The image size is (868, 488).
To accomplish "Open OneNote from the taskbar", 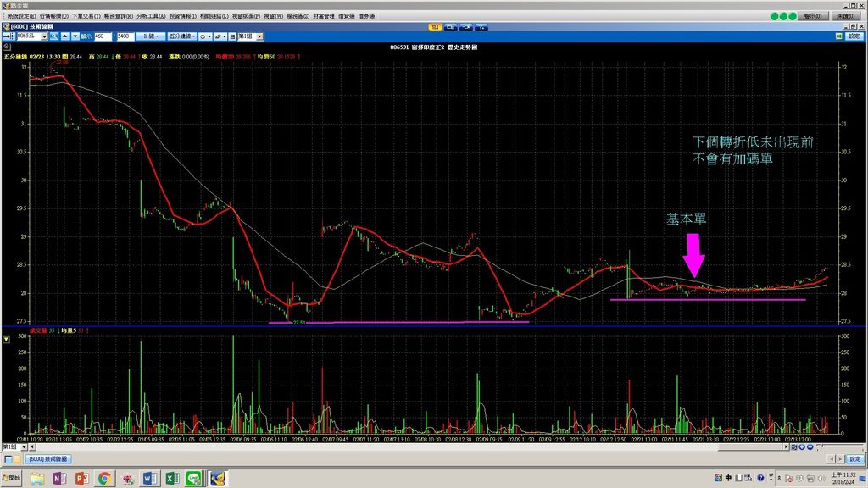I will [x=59, y=478].
